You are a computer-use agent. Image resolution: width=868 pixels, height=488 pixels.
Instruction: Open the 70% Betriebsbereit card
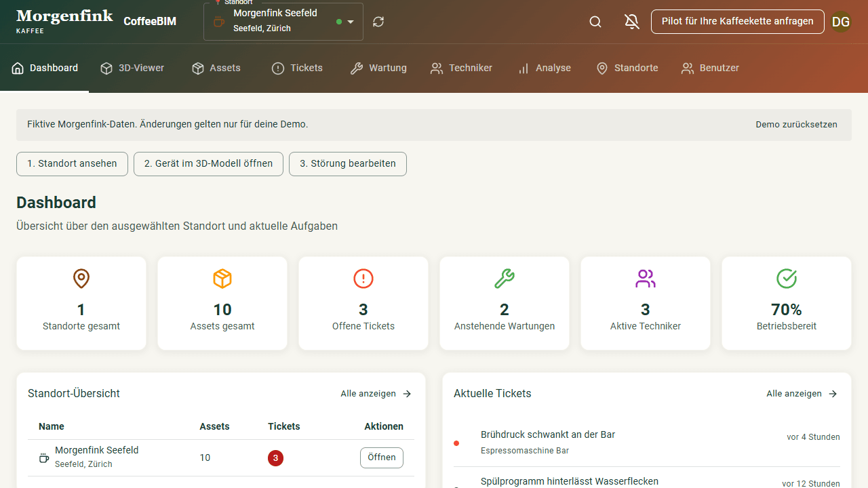pos(787,304)
